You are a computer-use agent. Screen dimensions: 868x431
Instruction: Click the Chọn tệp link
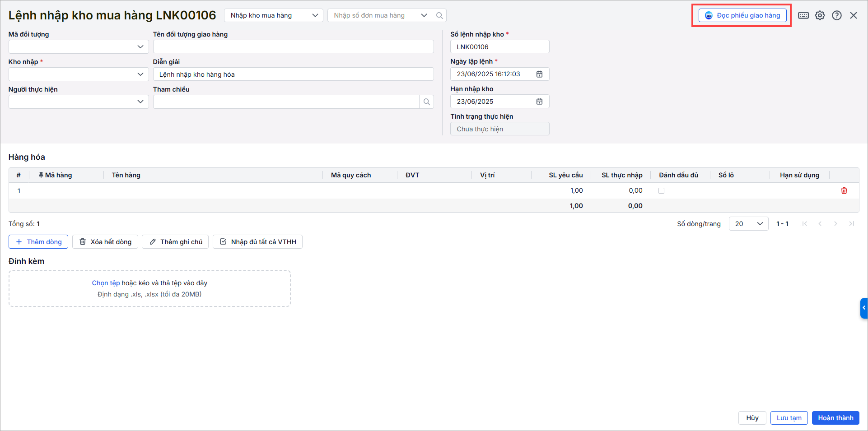pyautogui.click(x=106, y=283)
